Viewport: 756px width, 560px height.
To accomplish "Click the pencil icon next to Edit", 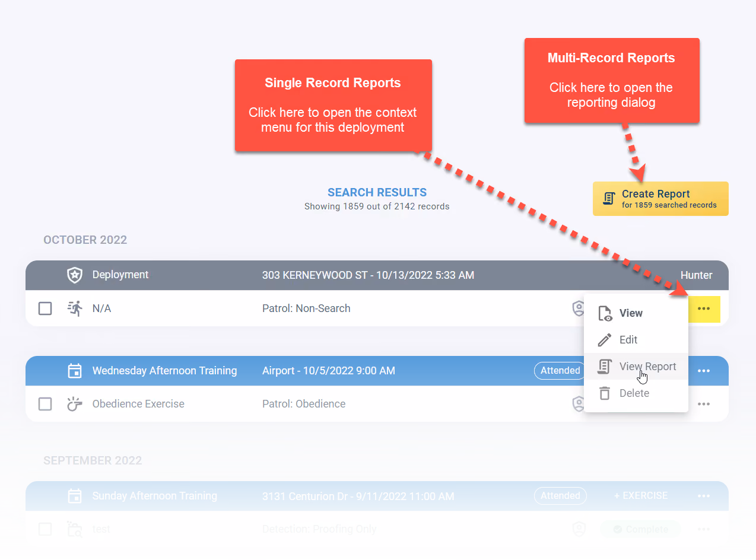I will point(605,340).
